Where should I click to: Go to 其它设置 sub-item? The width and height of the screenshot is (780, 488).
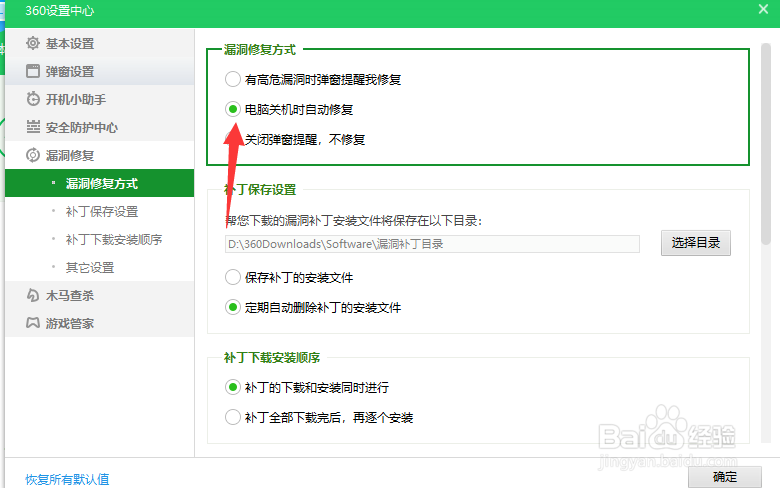[x=90, y=268]
